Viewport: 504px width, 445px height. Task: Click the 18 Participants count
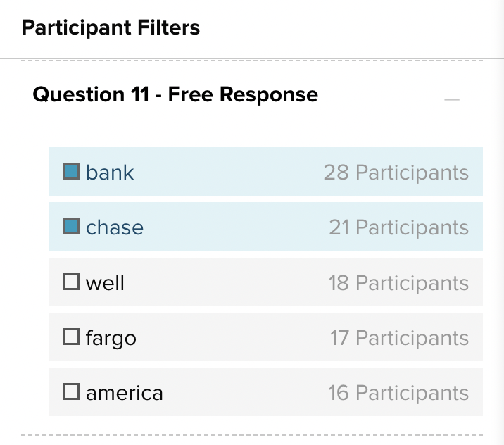click(x=398, y=283)
